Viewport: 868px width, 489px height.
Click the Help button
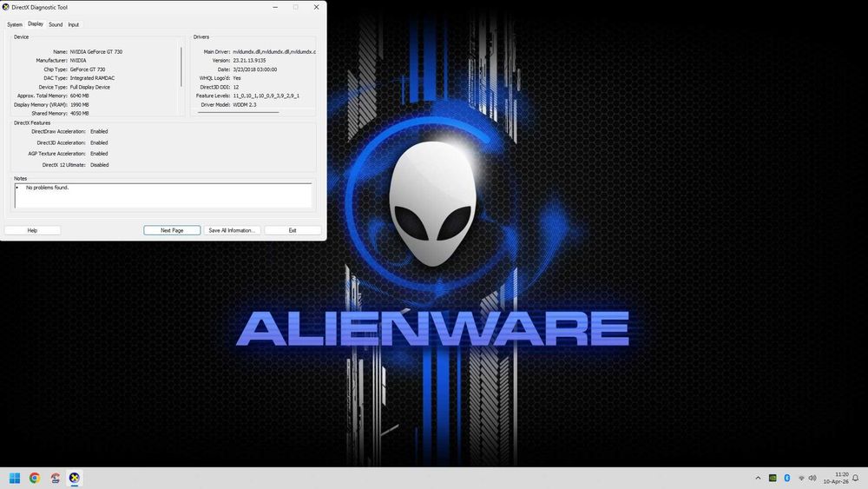click(x=33, y=230)
